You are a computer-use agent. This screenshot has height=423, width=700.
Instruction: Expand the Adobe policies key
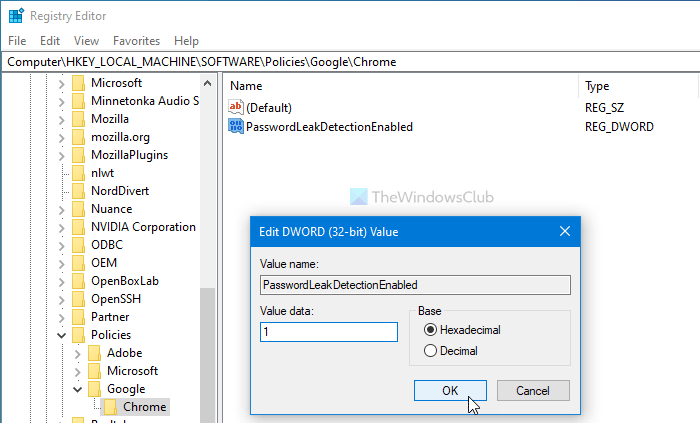point(78,353)
